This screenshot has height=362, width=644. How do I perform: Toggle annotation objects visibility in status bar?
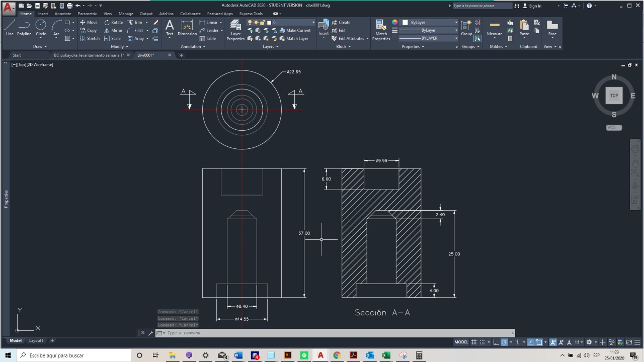(x=553, y=342)
